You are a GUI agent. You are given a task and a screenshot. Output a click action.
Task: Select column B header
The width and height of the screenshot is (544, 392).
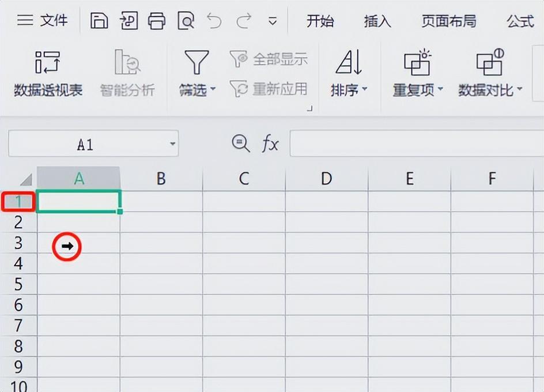pyautogui.click(x=161, y=179)
